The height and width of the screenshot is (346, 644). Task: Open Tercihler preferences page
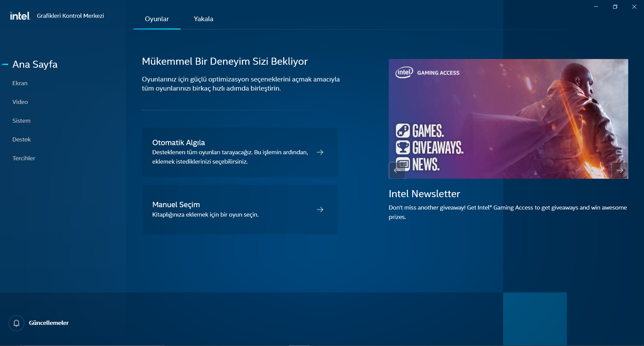(24, 158)
